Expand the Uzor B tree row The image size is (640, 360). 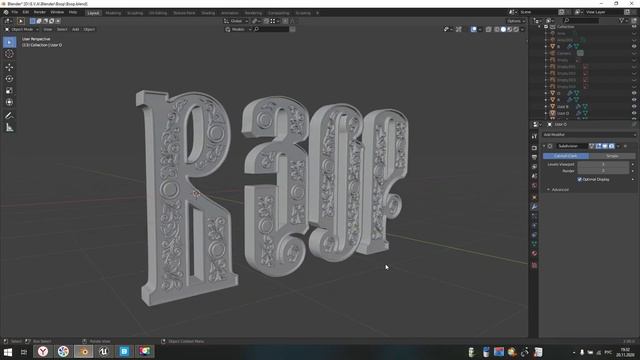(x=546, y=107)
